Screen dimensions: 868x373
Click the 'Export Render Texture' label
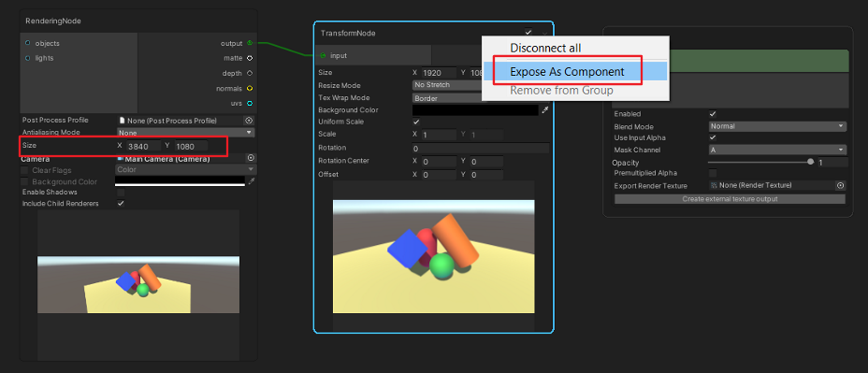[650, 185]
